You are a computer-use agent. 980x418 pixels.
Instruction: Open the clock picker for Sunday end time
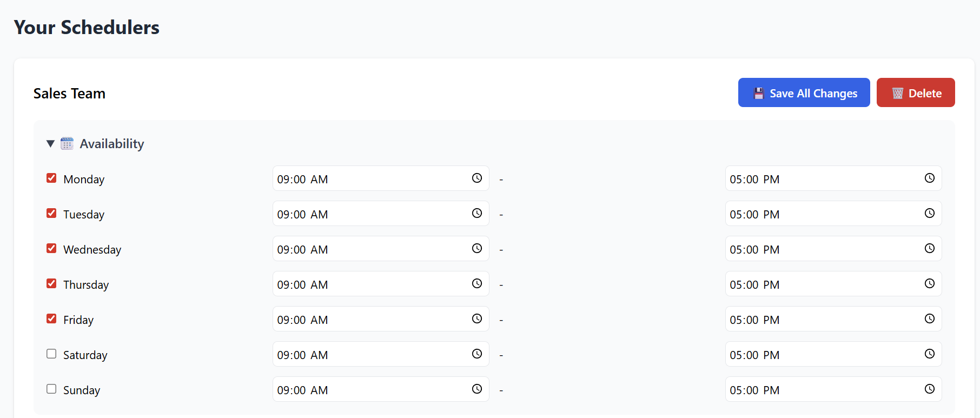pos(930,389)
